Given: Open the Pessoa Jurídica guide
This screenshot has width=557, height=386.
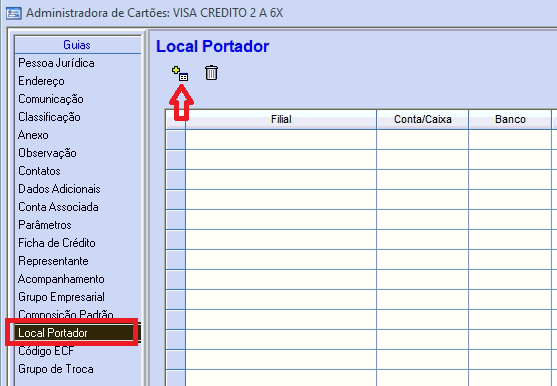Looking at the screenshot, I should point(56,63).
